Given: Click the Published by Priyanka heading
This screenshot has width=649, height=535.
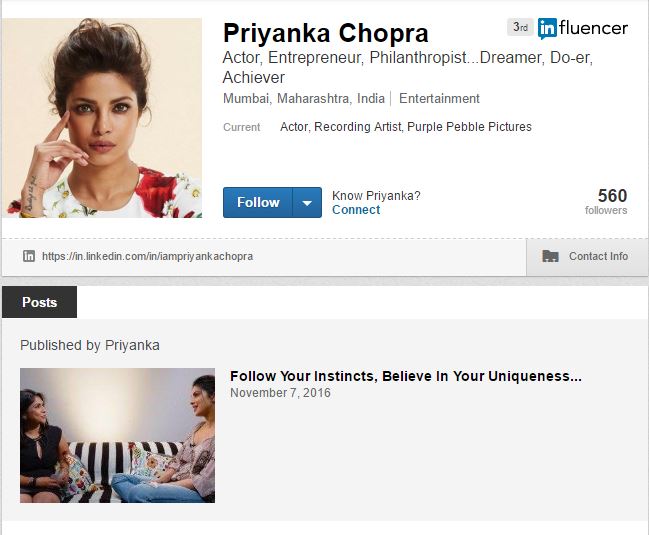Looking at the screenshot, I should click(x=90, y=345).
